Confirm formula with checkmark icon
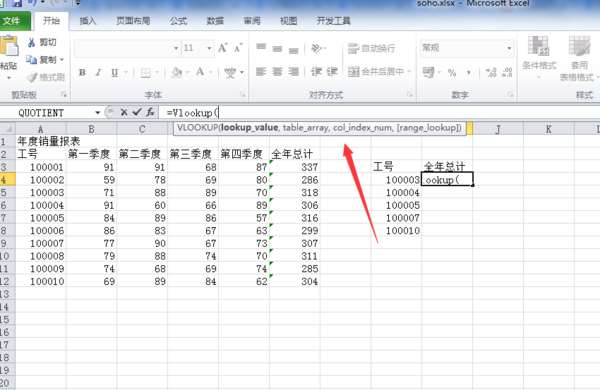 tap(137, 113)
